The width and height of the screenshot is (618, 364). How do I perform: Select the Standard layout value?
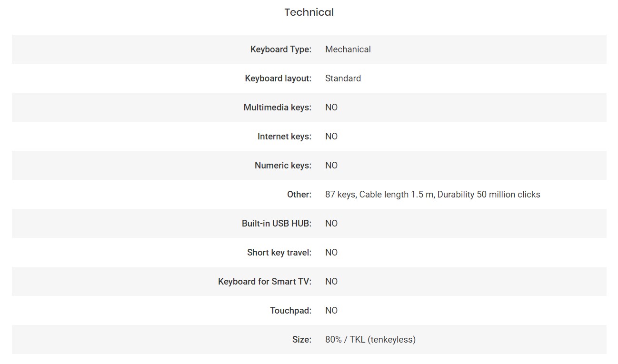343,79
